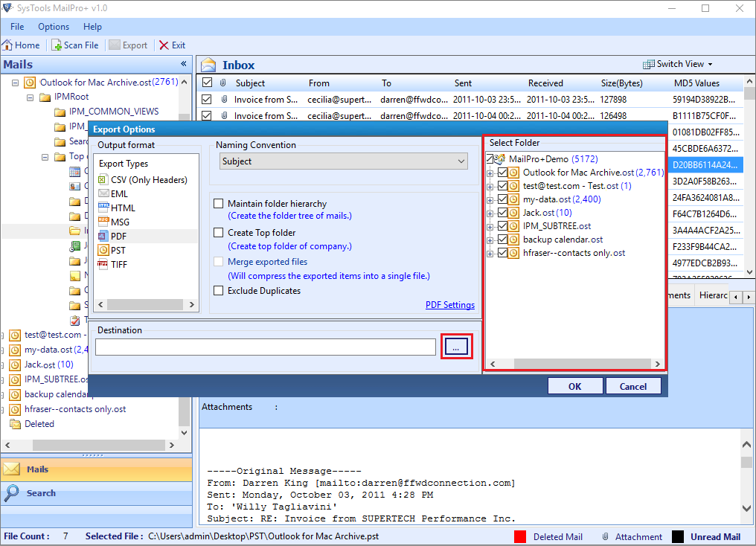Click Cancel in Export Options

coord(633,386)
